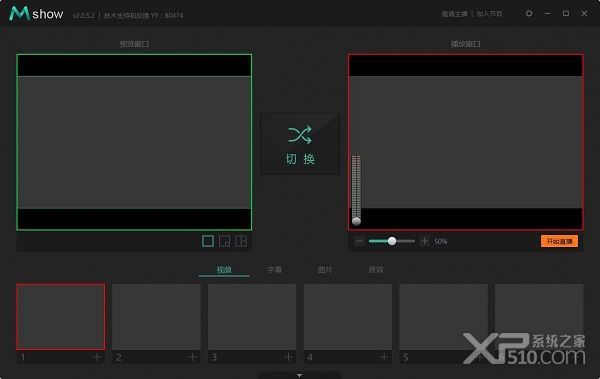Add source to slot 1 with plus icon
Image resolution: width=600 pixels, height=379 pixels.
point(97,357)
